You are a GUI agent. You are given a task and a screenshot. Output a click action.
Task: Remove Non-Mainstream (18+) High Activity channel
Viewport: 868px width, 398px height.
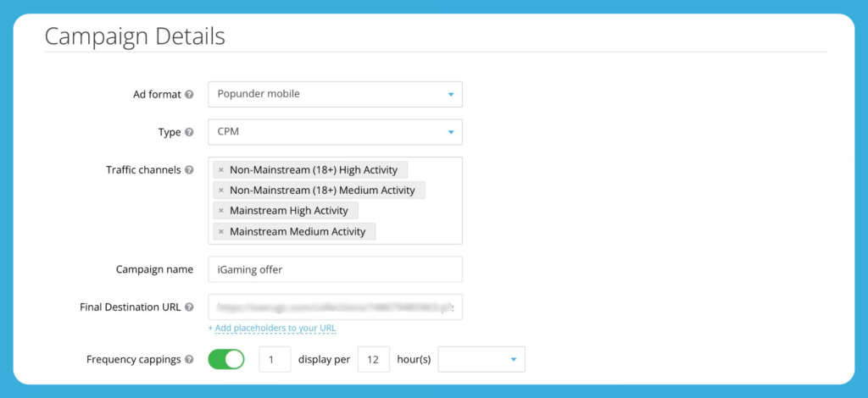(x=221, y=170)
